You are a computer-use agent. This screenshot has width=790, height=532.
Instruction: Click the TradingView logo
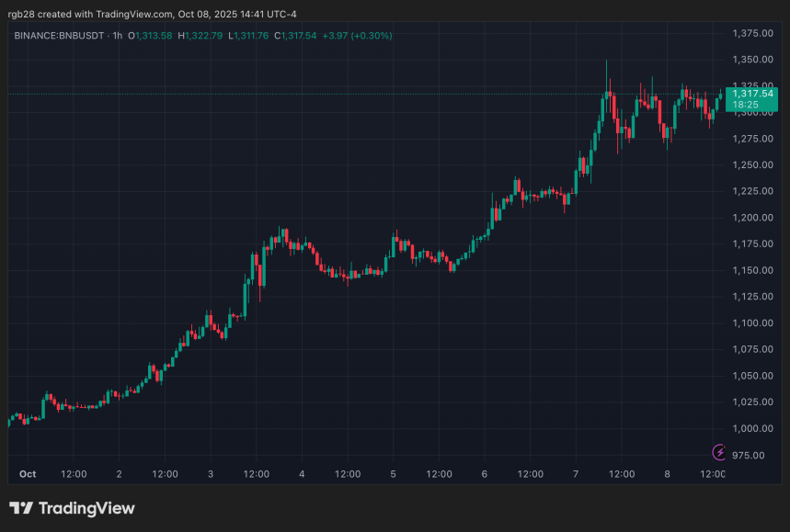(x=69, y=508)
